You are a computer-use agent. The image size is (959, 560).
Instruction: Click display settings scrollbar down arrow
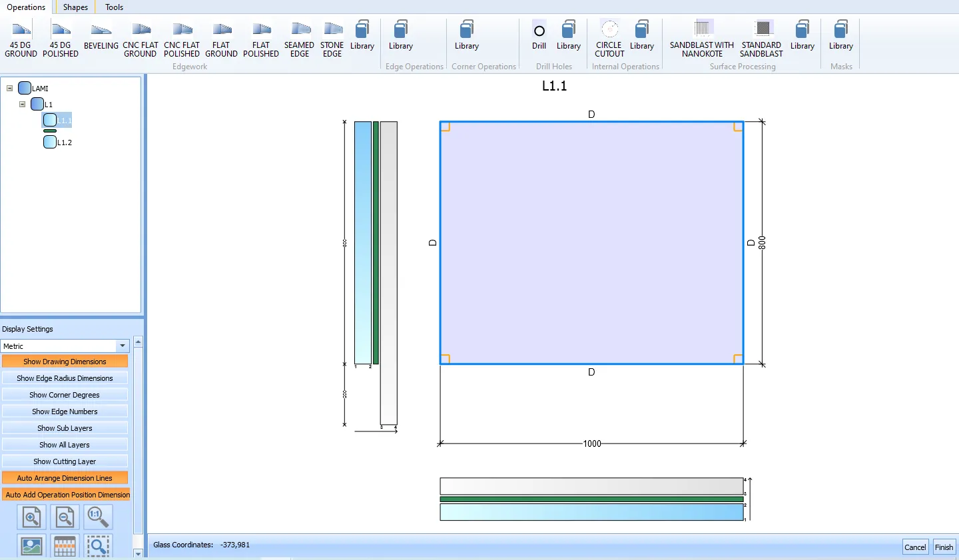138,553
